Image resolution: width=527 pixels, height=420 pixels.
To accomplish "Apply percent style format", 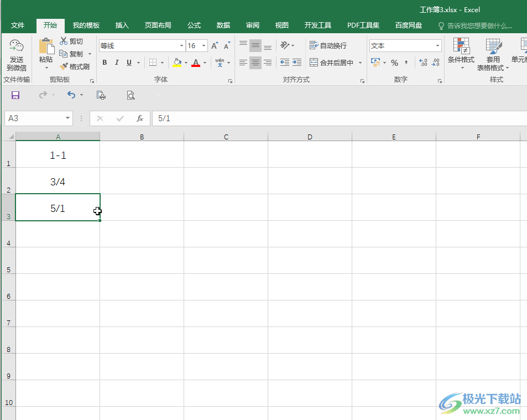I will point(395,63).
